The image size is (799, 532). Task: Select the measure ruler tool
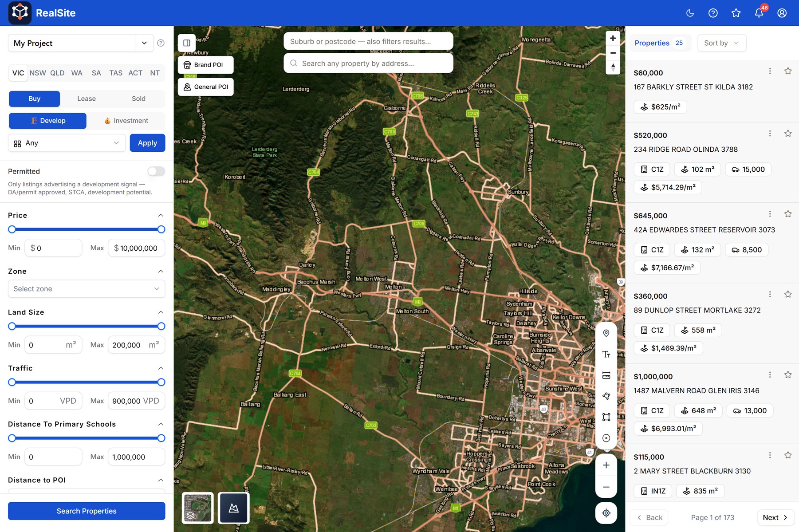606,375
